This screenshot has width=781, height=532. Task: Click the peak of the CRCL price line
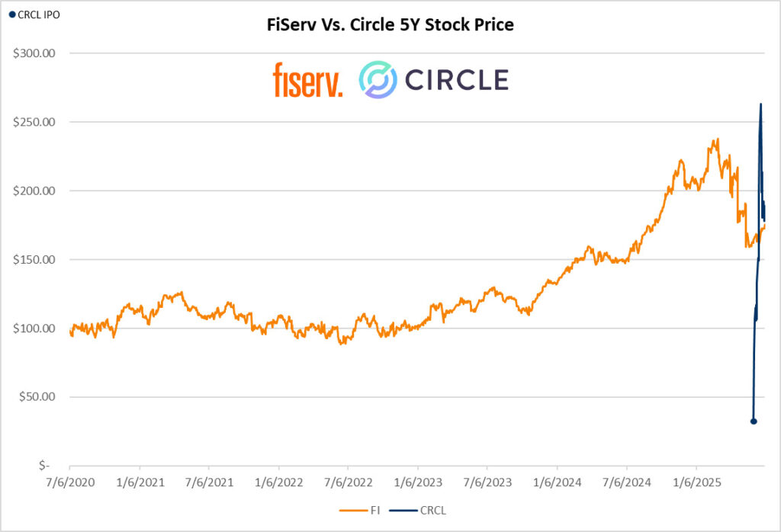tap(760, 104)
